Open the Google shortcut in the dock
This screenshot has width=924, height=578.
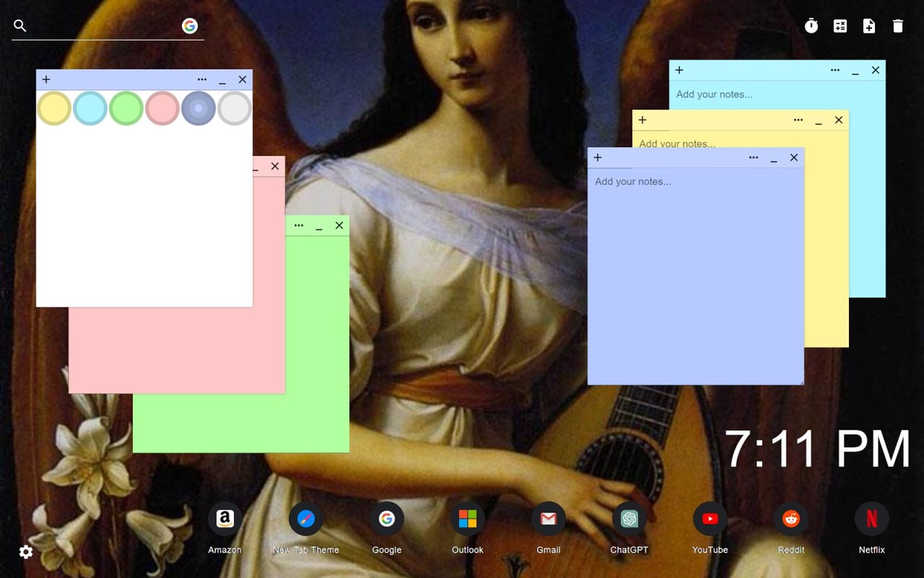click(387, 528)
